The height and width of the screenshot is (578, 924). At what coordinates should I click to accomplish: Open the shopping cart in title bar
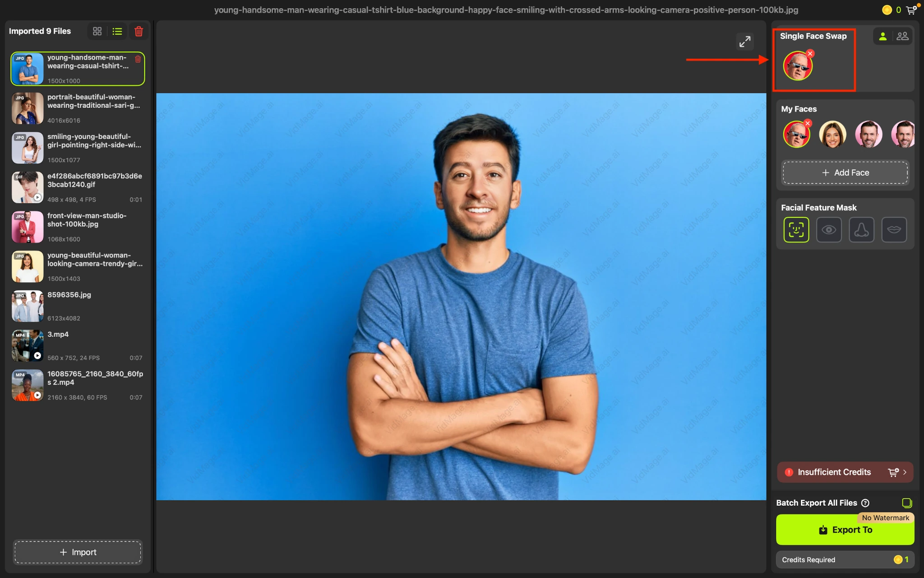coord(912,9)
